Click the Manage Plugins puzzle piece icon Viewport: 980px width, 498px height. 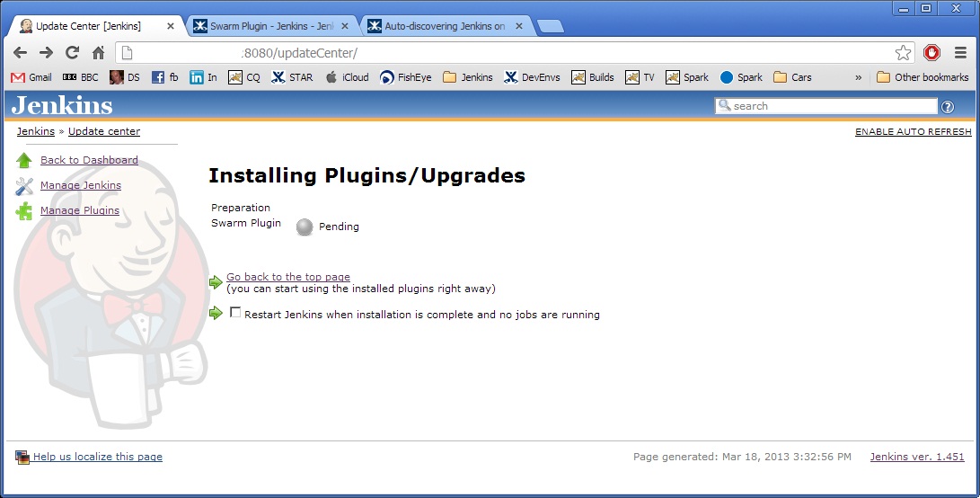(x=24, y=211)
